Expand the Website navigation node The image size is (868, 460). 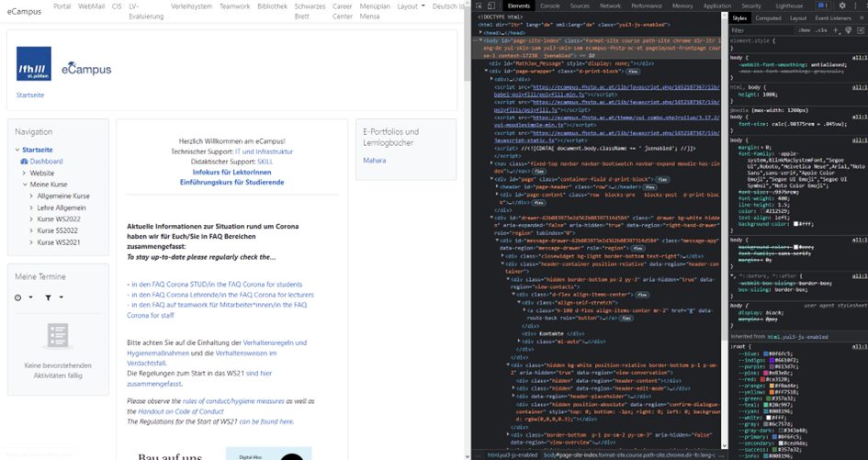click(x=25, y=173)
